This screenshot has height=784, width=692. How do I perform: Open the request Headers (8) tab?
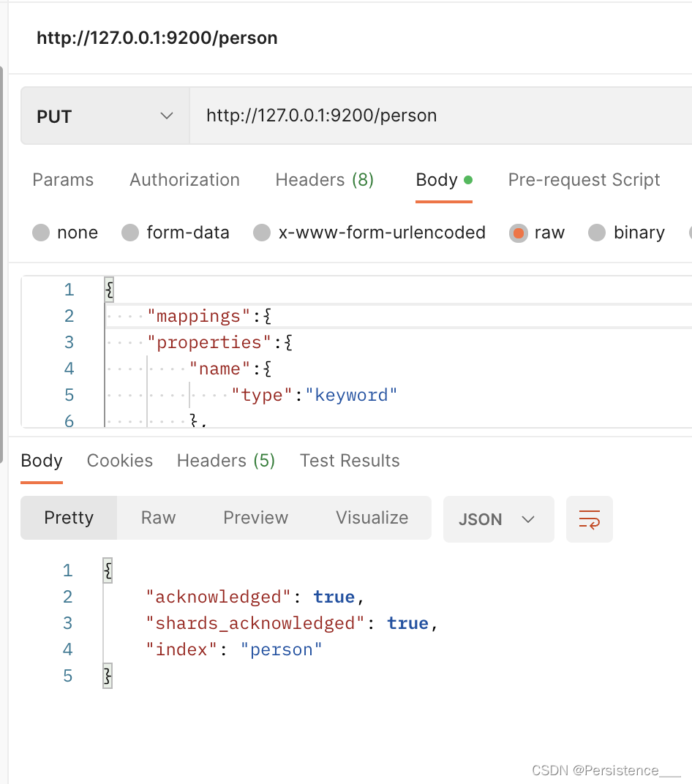(x=324, y=180)
